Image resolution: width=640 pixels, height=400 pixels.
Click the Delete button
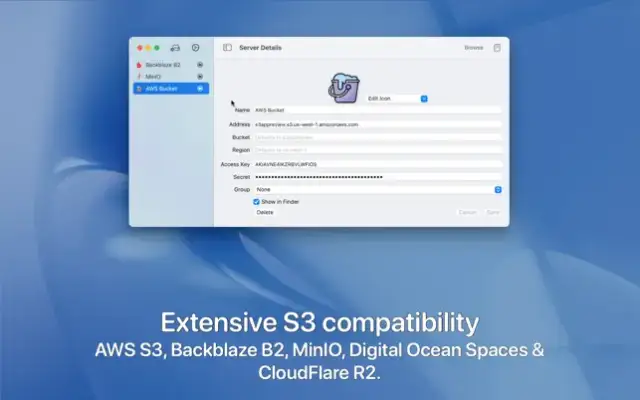265,212
